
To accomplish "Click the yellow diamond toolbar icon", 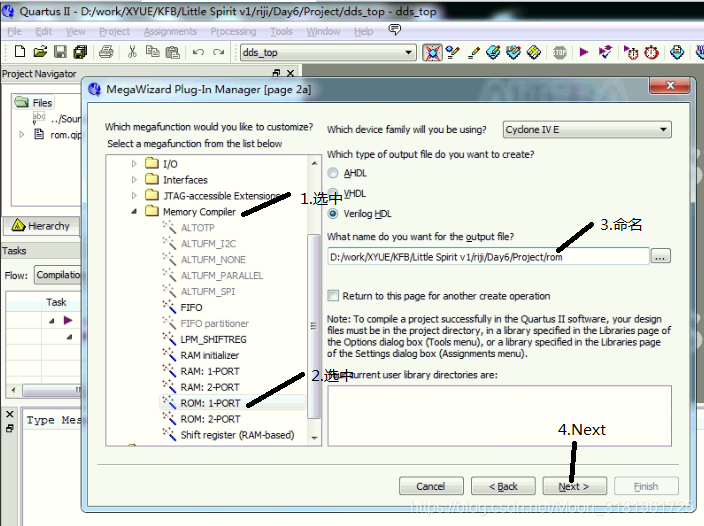I will coord(533,53).
